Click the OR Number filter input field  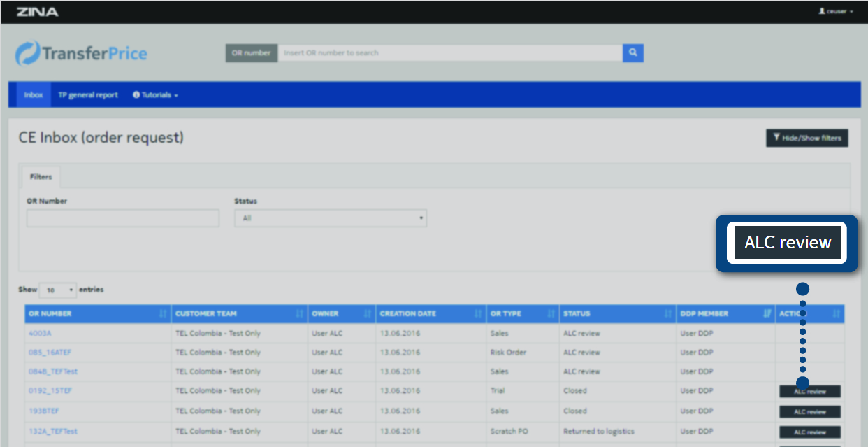123,218
